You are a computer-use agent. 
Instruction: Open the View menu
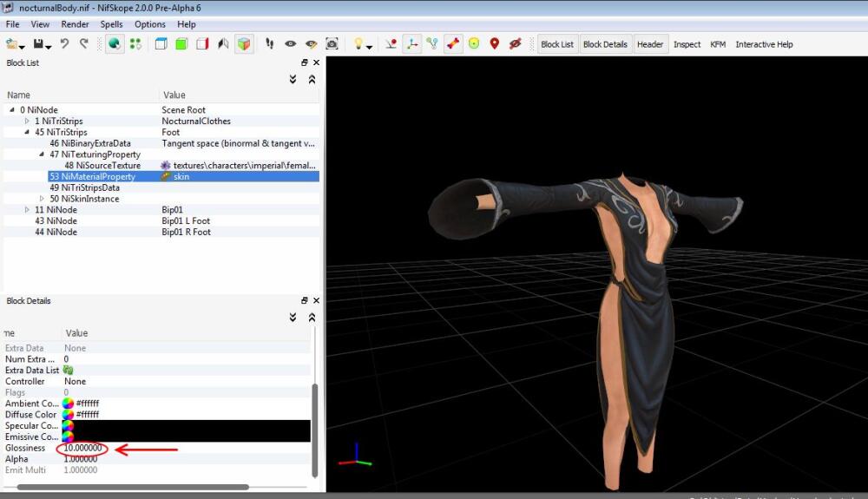coord(40,24)
